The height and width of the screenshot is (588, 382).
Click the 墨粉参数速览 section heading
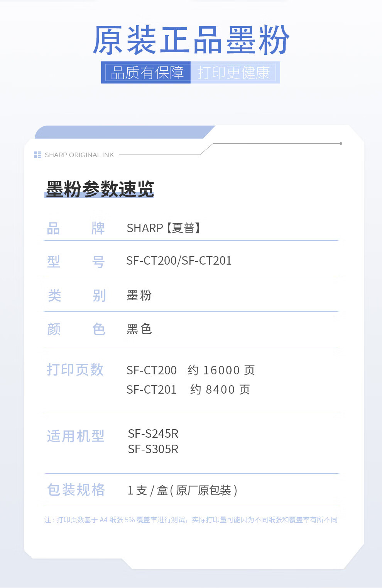pos(100,189)
